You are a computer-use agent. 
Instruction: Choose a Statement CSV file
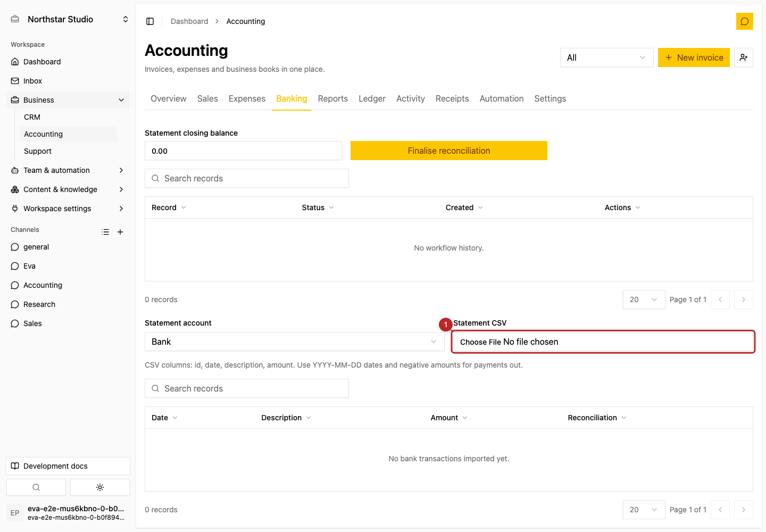coord(603,342)
